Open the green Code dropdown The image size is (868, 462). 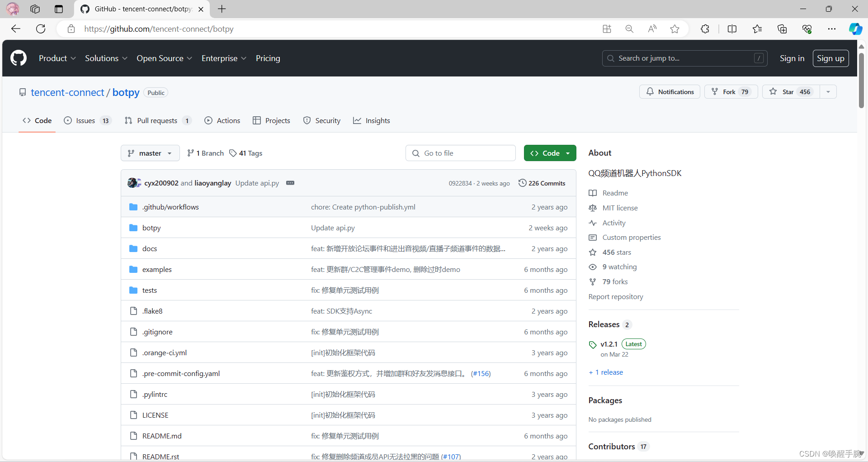[550, 153]
